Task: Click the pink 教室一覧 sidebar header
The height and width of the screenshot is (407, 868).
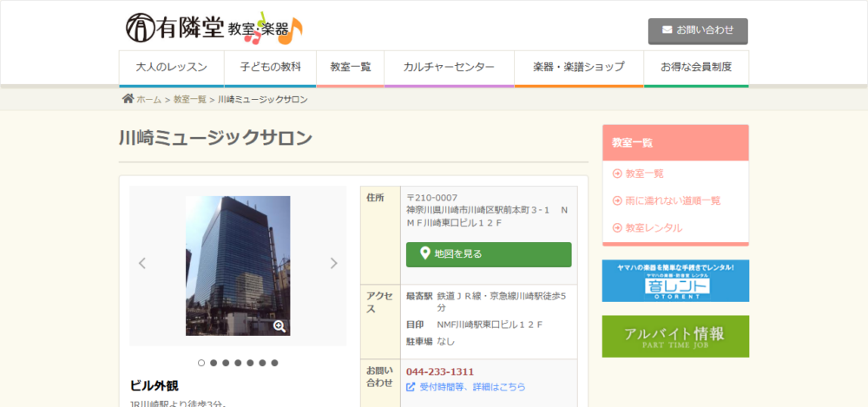Action: [x=675, y=142]
